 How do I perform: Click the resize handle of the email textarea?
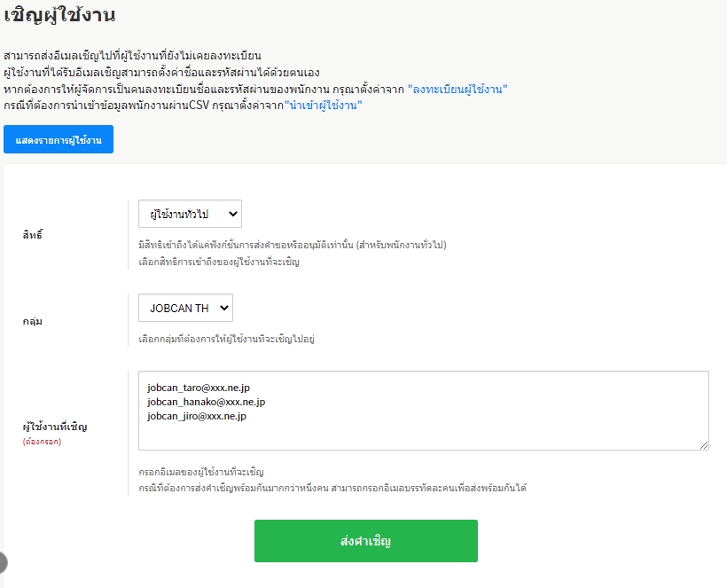(x=704, y=445)
